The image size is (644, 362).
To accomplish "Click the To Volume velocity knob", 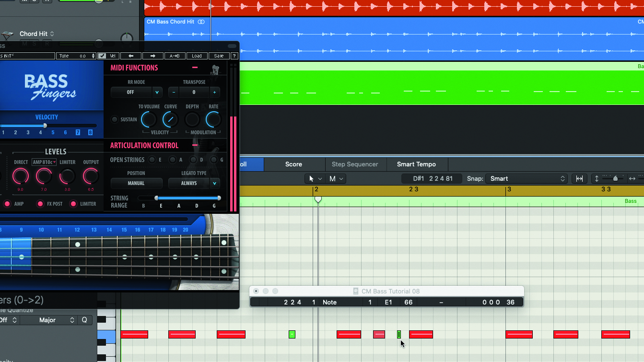I will point(149,119).
